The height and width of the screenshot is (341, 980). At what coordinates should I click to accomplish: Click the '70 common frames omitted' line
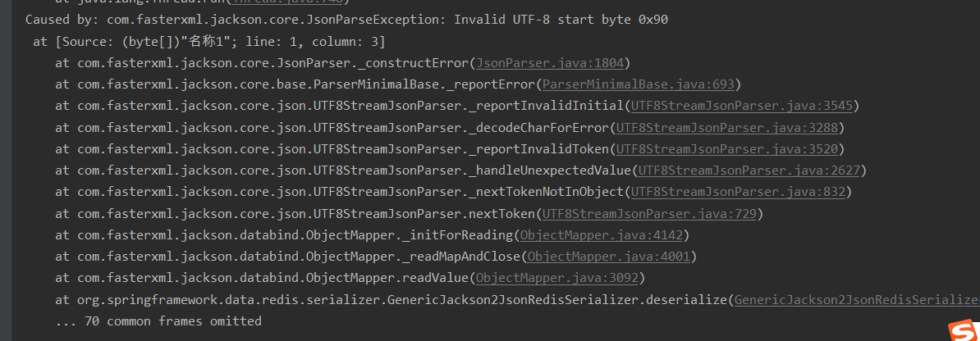coord(158,321)
